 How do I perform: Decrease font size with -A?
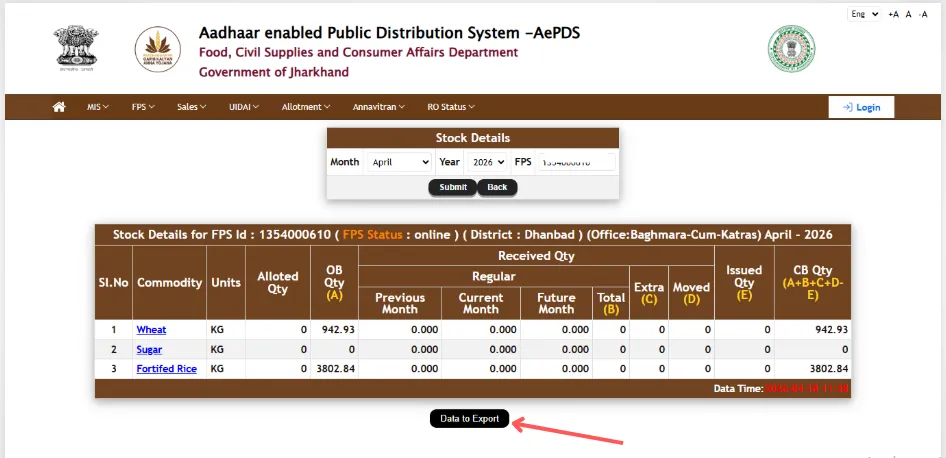pos(923,14)
